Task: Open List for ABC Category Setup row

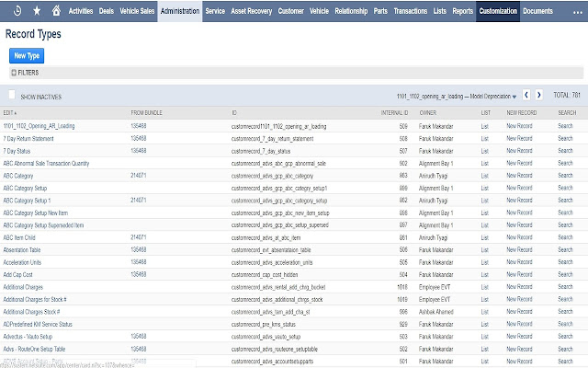Action: [x=484, y=188]
